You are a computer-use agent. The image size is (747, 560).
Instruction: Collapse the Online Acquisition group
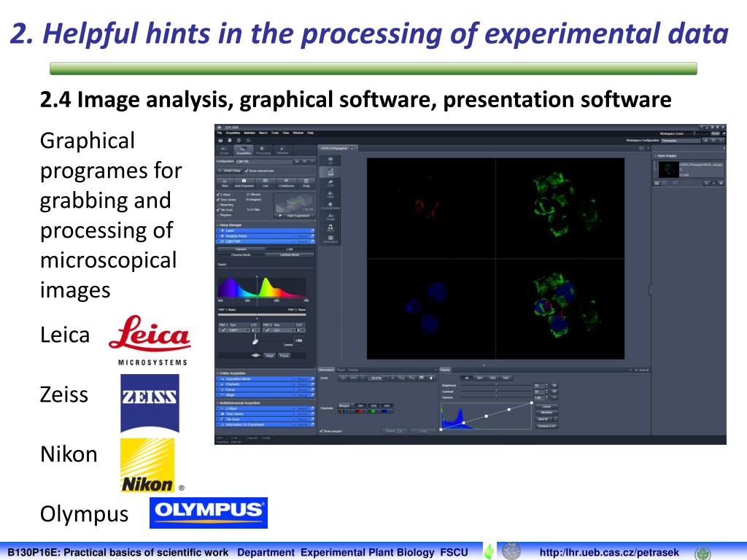pyautogui.click(x=217, y=373)
